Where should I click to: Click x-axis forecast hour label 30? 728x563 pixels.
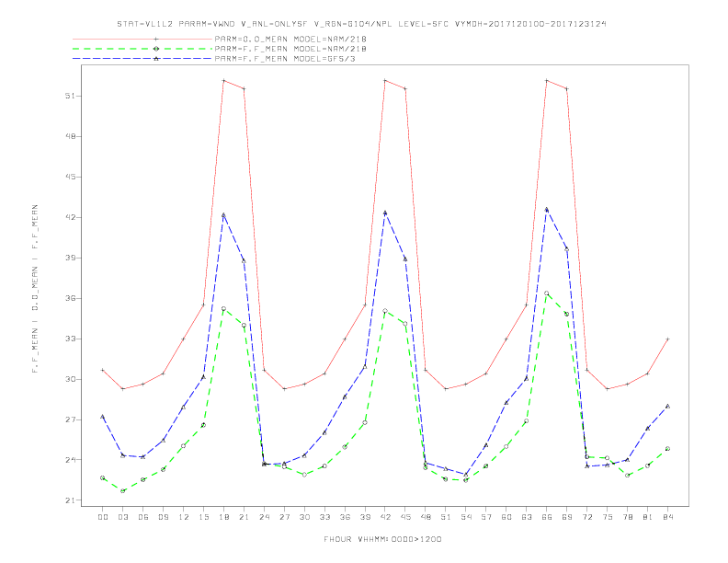304,517
